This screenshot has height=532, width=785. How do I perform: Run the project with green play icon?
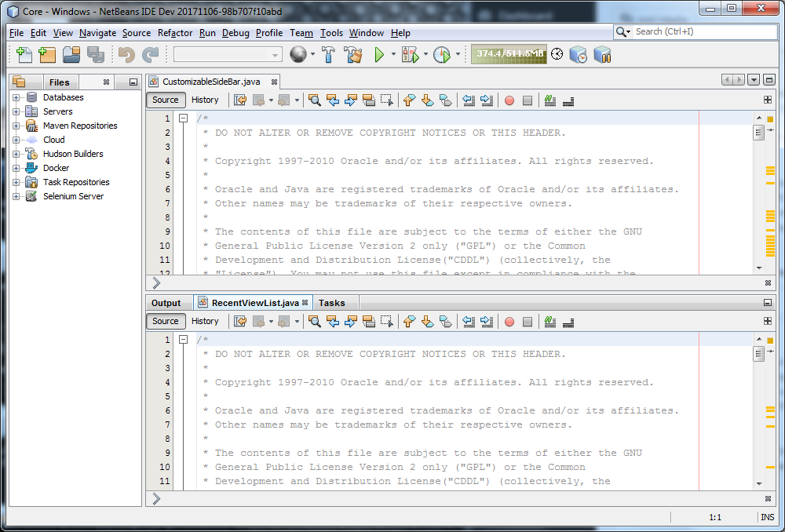pyautogui.click(x=379, y=55)
